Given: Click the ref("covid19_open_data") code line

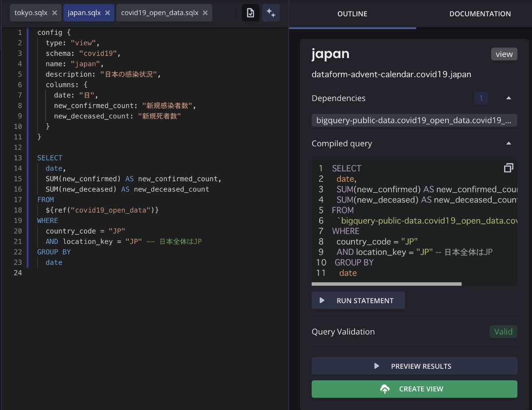Looking at the screenshot, I should [102, 210].
